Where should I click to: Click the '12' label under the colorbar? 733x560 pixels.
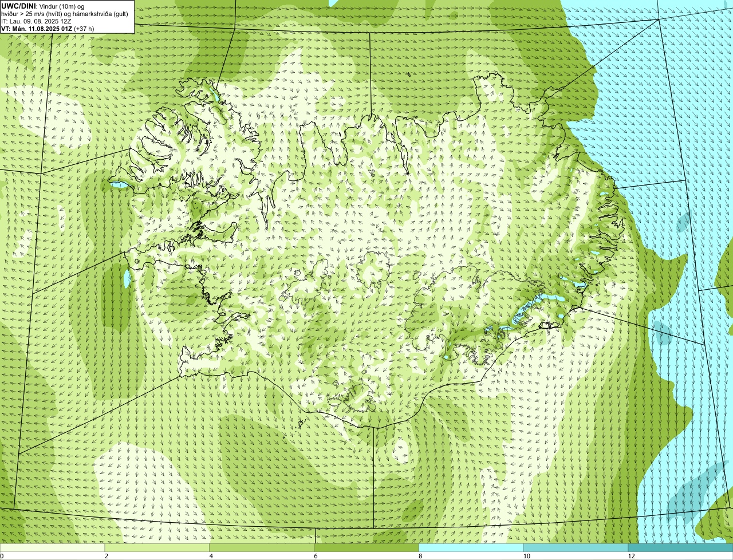[631, 556]
